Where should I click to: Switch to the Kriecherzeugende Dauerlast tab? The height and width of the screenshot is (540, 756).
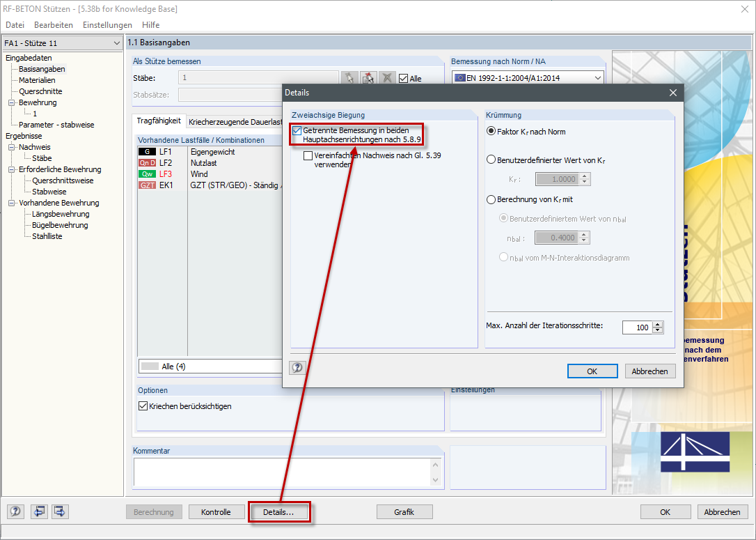click(x=235, y=122)
